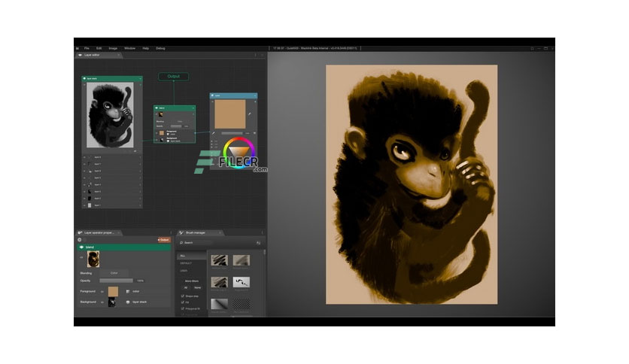Open Layer operator properties panel options
629x364 pixels.
click(x=171, y=233)
